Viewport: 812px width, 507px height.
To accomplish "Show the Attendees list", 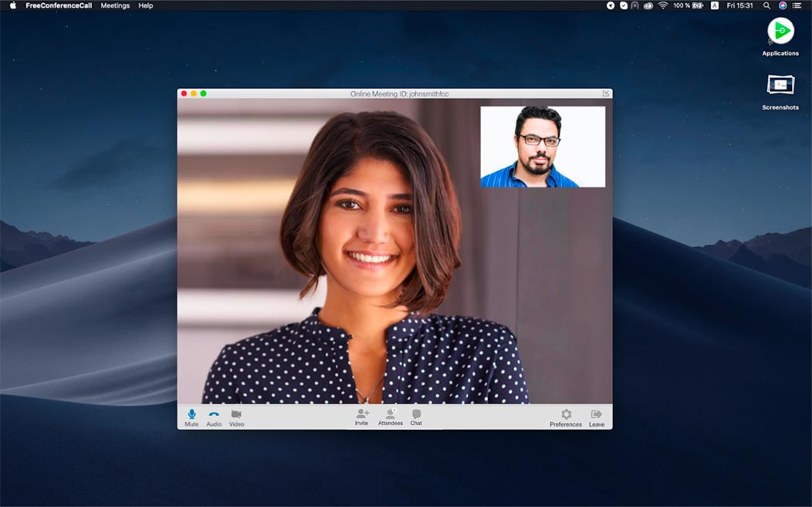I will pos(391,416).
